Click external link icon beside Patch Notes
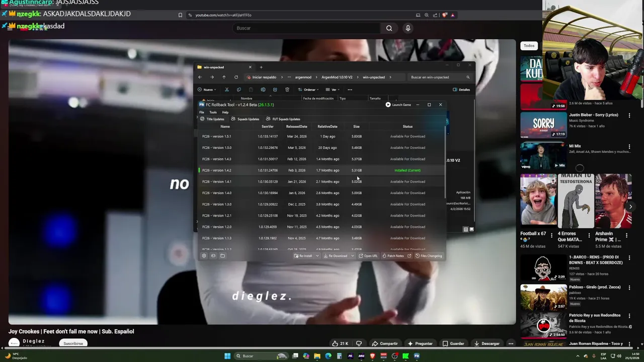 (409, 256)
